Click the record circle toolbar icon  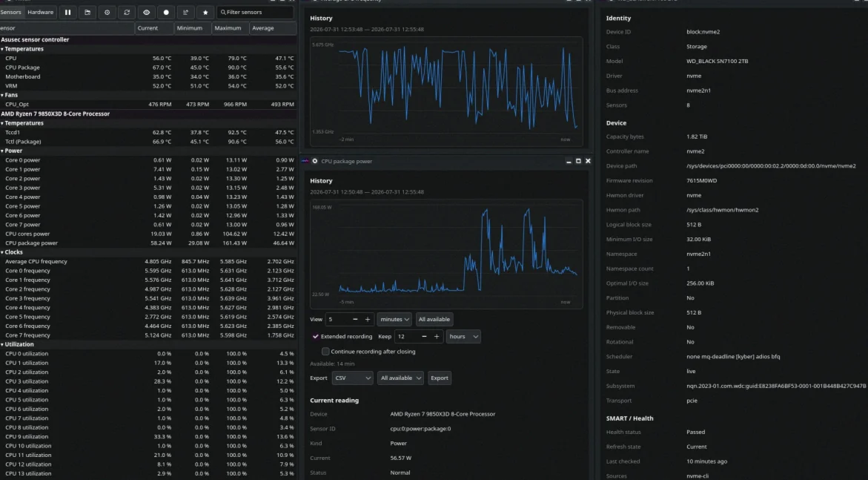click(166, 12)
